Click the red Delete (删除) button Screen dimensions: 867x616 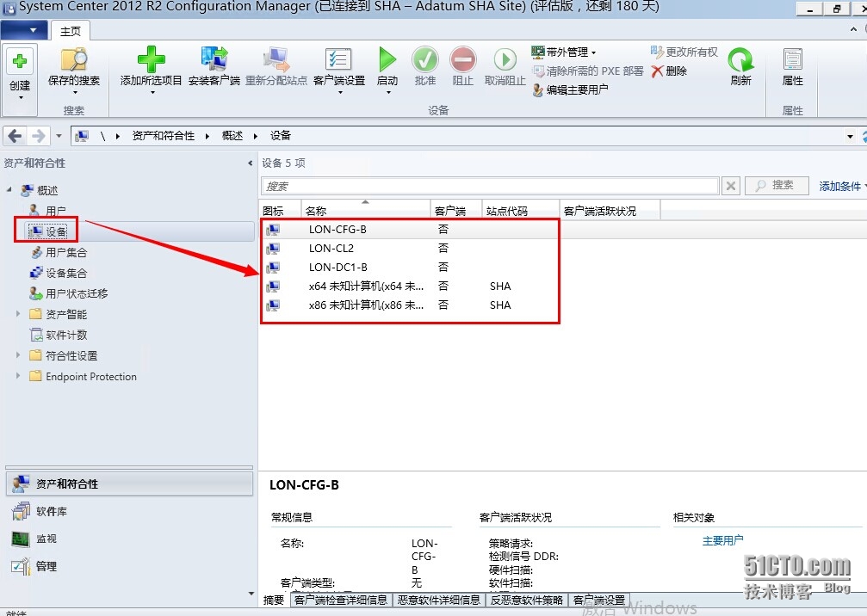tap(669, 71)
